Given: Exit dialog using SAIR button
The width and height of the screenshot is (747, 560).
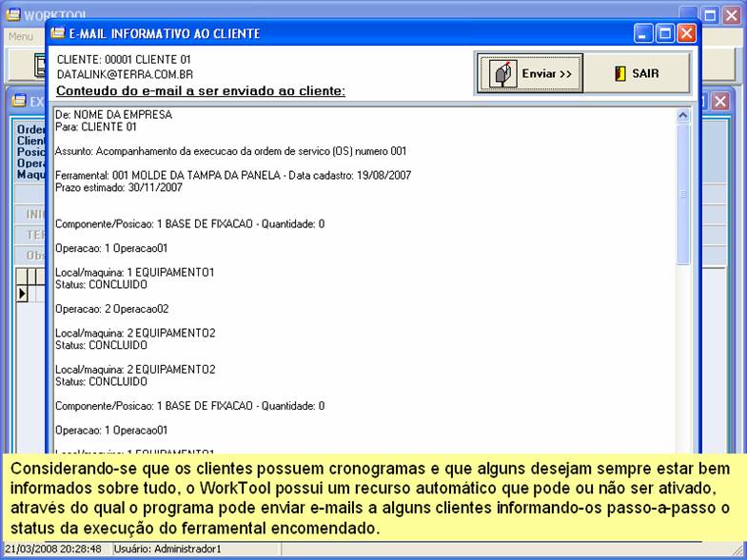Looking at the screenshot, I should pos(637,73).
